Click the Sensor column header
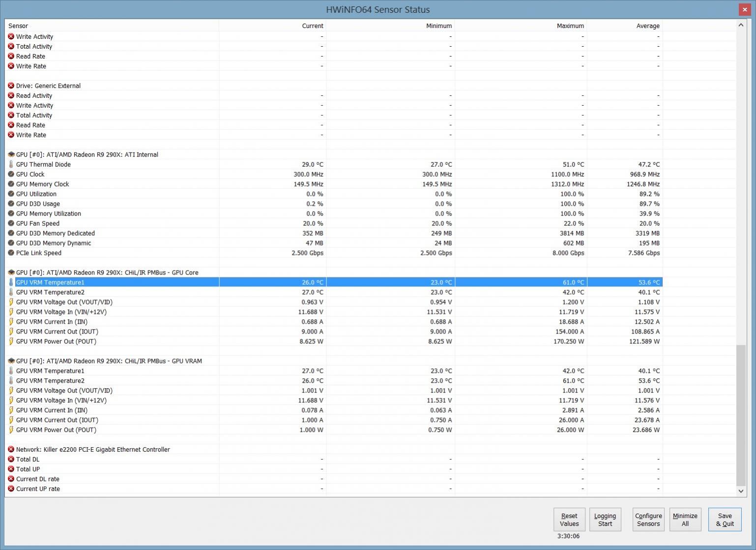 pos(112,26)
